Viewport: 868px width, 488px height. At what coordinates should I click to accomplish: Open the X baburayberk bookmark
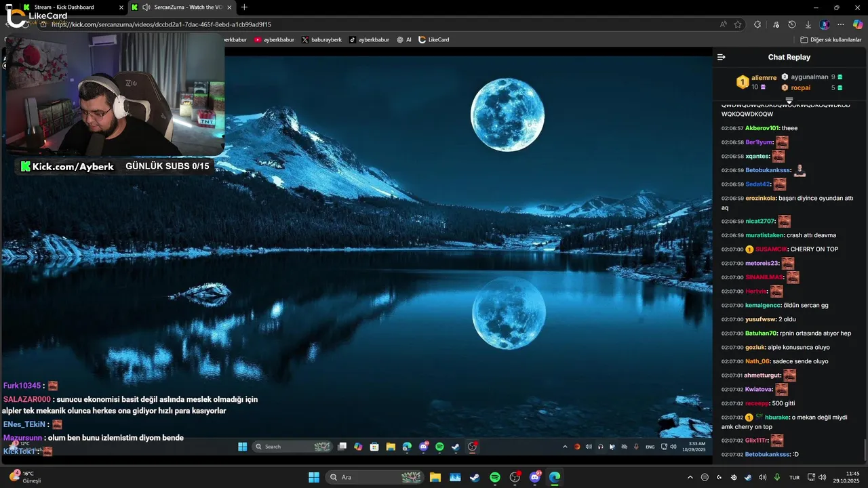click(321, 39)
